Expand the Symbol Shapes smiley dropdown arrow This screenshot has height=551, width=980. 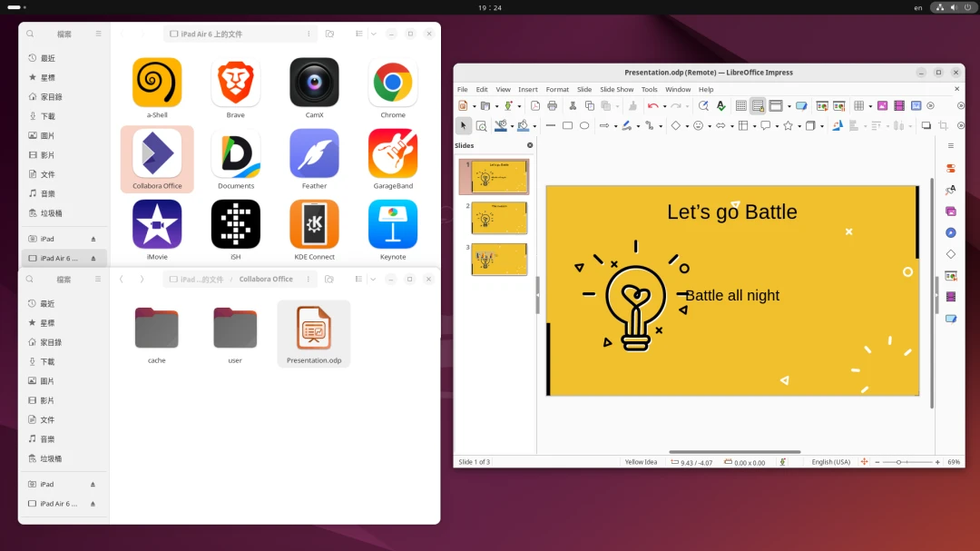[x=709, y=126]
